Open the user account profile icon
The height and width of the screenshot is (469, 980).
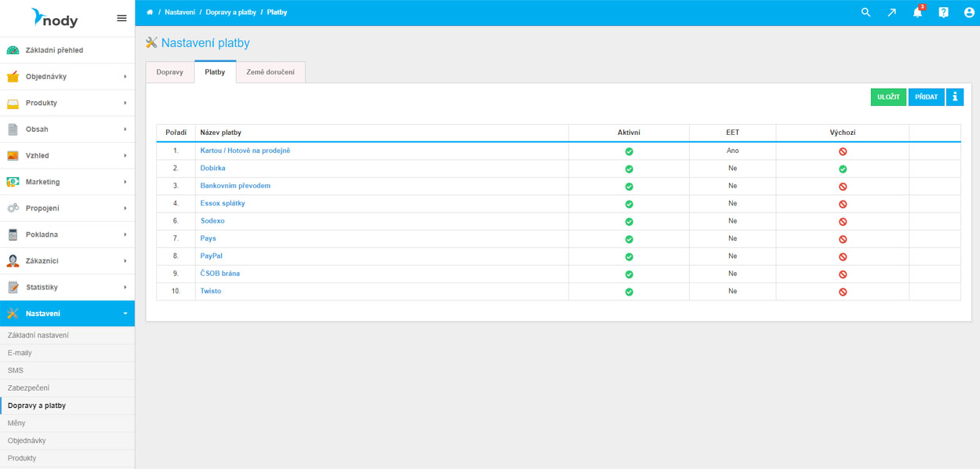[969, 13]
